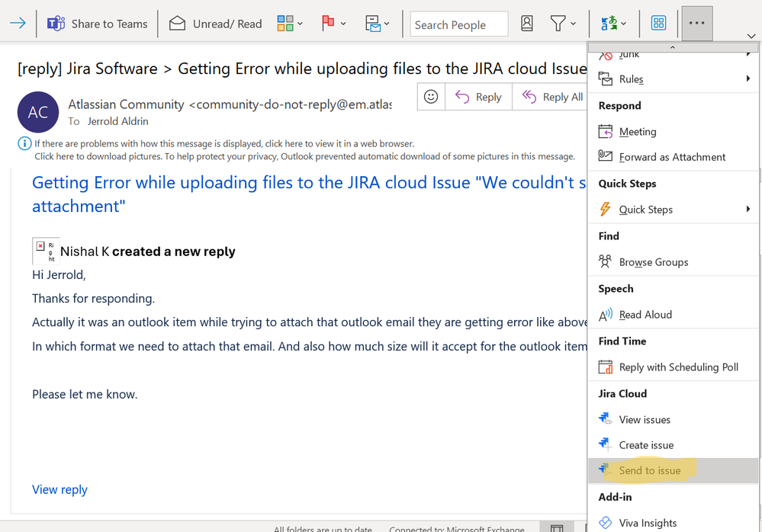
Task: Click the More commands ellipsis icon
Action: tap(696, 23)
